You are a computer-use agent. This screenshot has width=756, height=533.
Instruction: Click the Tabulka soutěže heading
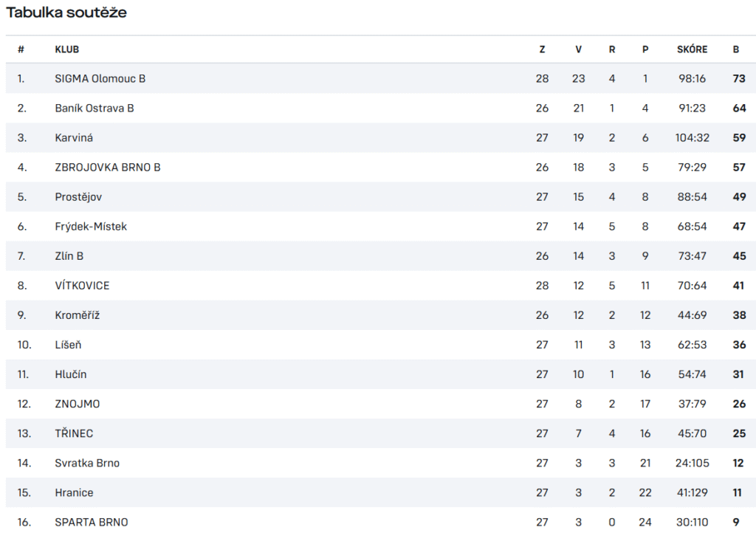[66, 13]
